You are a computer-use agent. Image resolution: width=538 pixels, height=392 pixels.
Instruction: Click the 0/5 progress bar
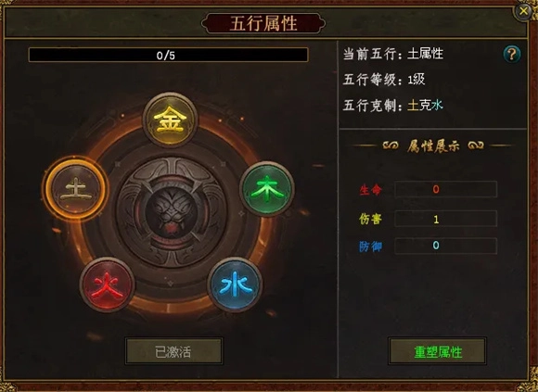pos(168,55)
